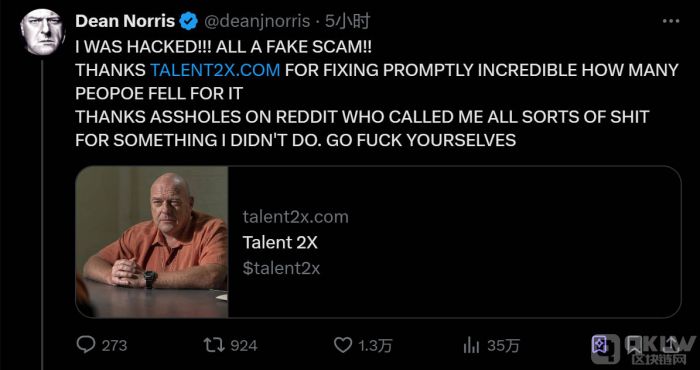Click the purple sparkle bookmark icon

[x=599, y=345]
